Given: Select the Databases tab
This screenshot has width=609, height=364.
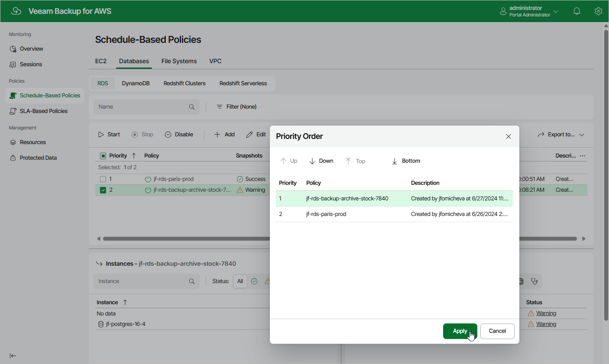Looking at the screenshot, I should click(134, 61).
